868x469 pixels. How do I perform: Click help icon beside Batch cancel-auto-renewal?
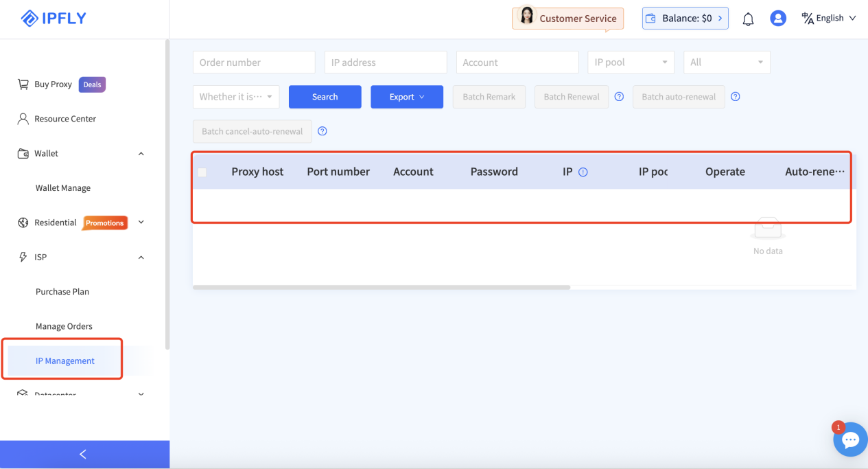pyautogui.click(x=322, y=131)
